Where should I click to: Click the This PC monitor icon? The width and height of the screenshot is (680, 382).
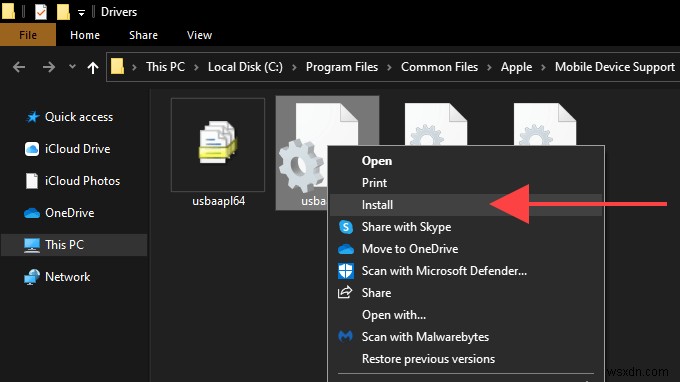coord(32,245)
